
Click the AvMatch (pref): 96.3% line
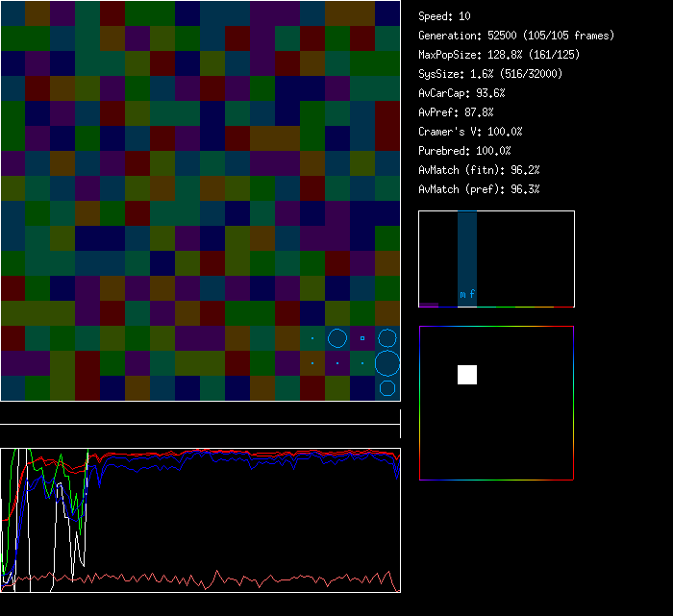click(479, 189)
